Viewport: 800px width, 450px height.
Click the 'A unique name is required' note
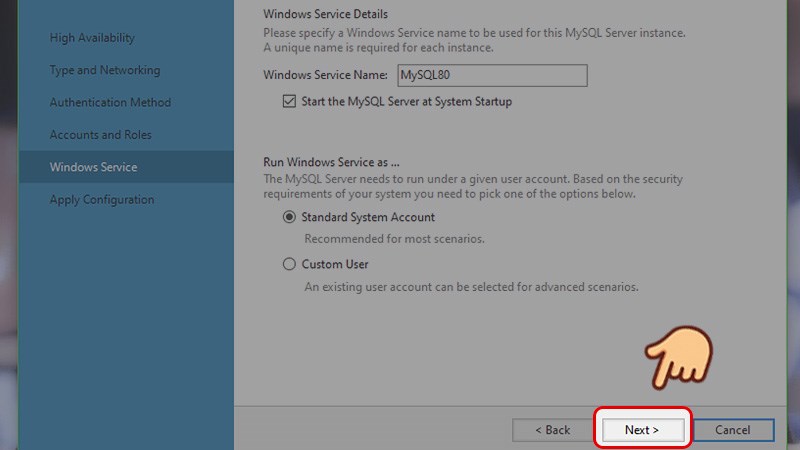click(x=378, y=48)
